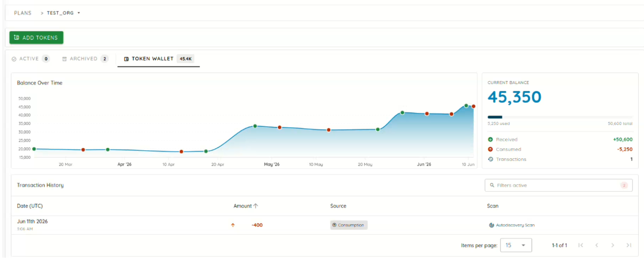Click the 50,600 total label
The height and width of the screenshot is (261, 644).
tap(620, 124)
